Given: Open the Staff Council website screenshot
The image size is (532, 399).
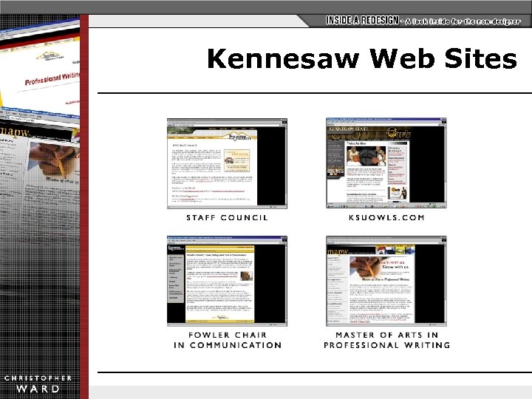Looking at the screenshot, I should [x=227, y=163].
